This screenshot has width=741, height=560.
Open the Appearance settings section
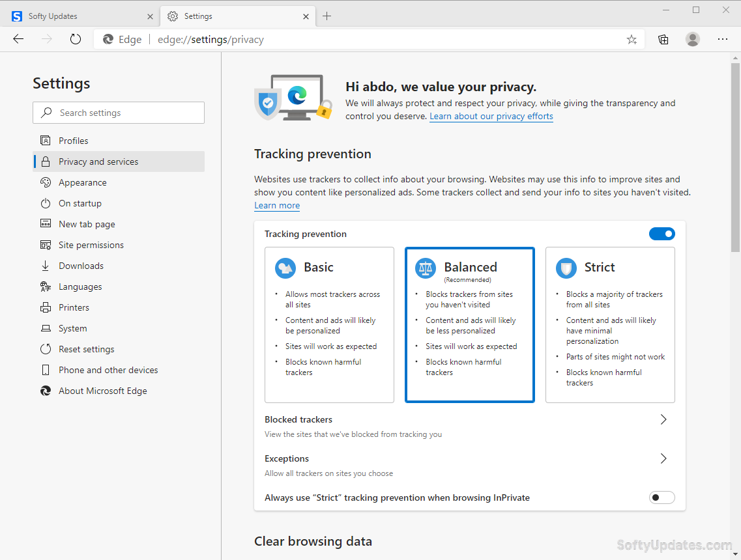[119, 182]
